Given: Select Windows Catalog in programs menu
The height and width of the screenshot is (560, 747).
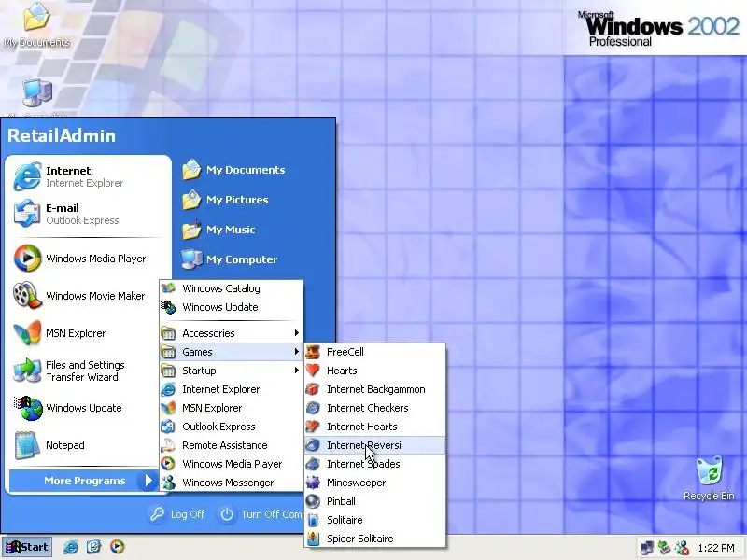Looking at the screenshot, I should click(231, 288).
